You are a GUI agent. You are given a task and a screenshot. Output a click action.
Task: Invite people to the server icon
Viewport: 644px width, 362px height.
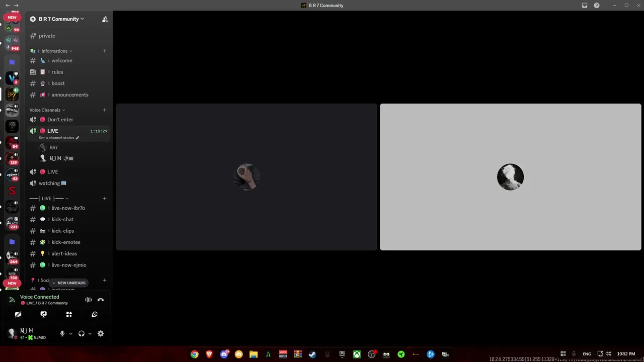[x=105, y=19]
